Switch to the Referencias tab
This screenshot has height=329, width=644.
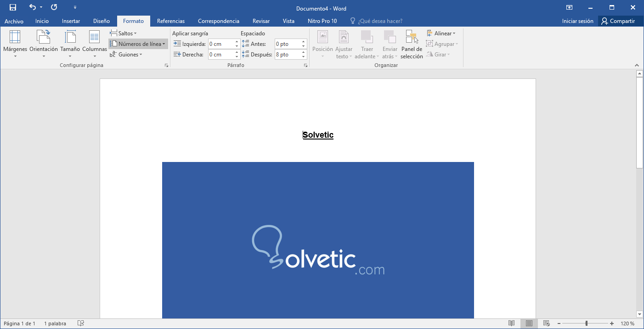coord(170,21)
